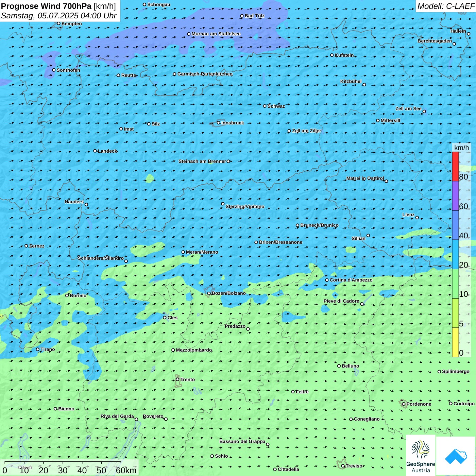Click the purple 60 km/h legend color
The image size is (476, 476).
[x=455, y=196]
